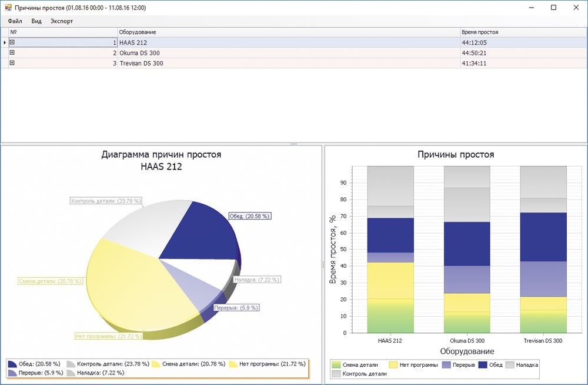Sort by the Оборудование column header
Screen dimensions: 588x385
[289, 32]
